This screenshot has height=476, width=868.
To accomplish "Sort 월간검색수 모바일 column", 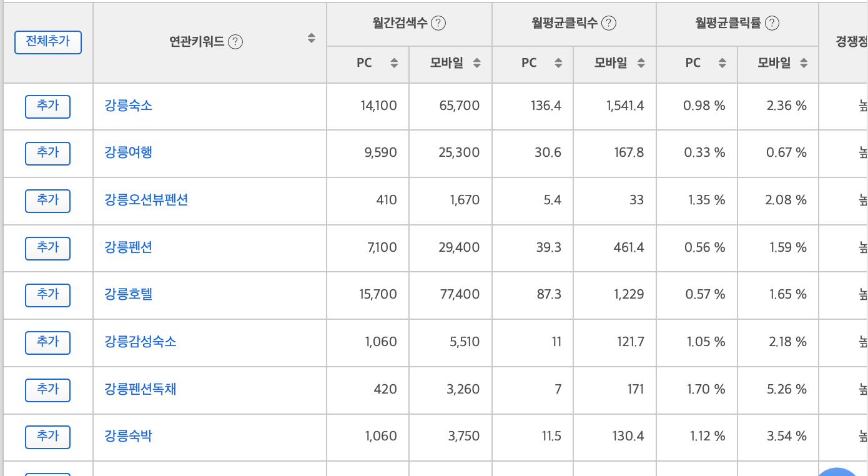I will coord(477,63).
